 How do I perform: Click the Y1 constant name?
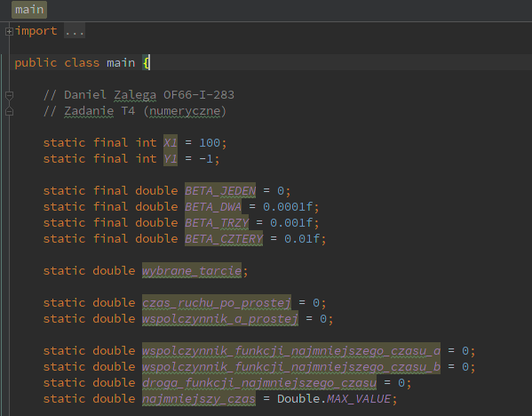click(x=171, y=158)
